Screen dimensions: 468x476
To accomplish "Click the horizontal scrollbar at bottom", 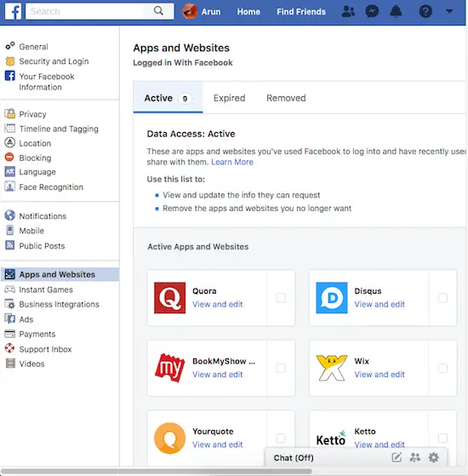I will [x=157, y=472].
